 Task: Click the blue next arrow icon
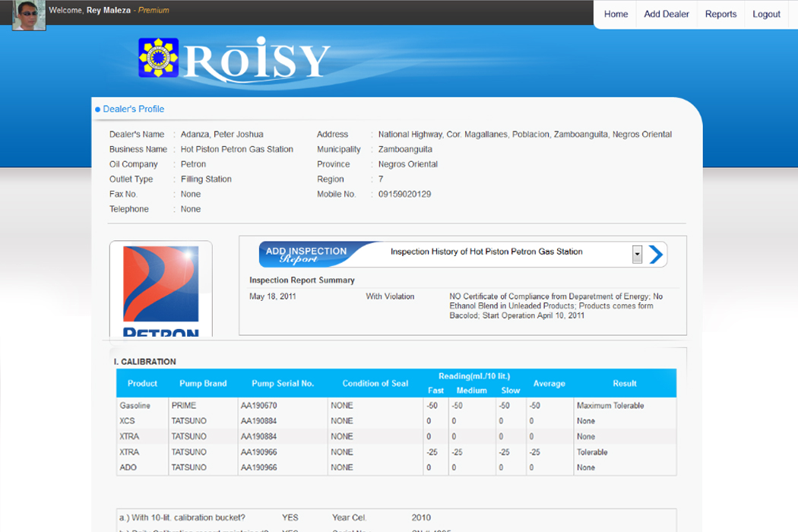656,255
